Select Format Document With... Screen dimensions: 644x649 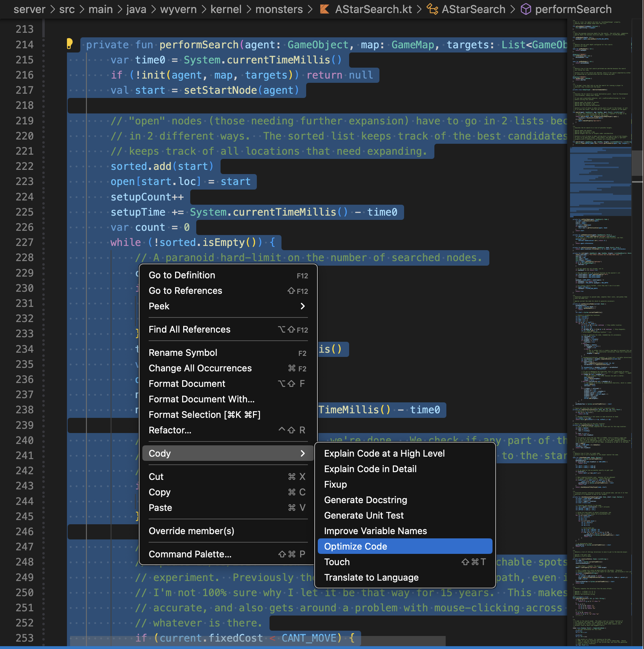click(228, 399)
